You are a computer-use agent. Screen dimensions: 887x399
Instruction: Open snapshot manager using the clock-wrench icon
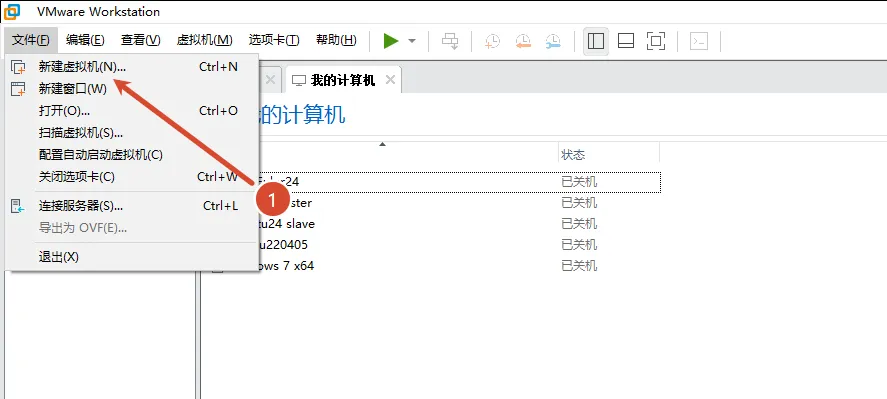(x=553, y=41)
